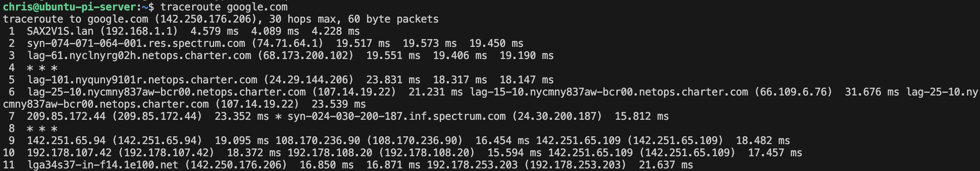Image resolution: width=980 pixels, height=171 pixels.
Task: Click hostname lag-61.nyclnyrg02h.netops.charter.com
Action: click(139, 56)
